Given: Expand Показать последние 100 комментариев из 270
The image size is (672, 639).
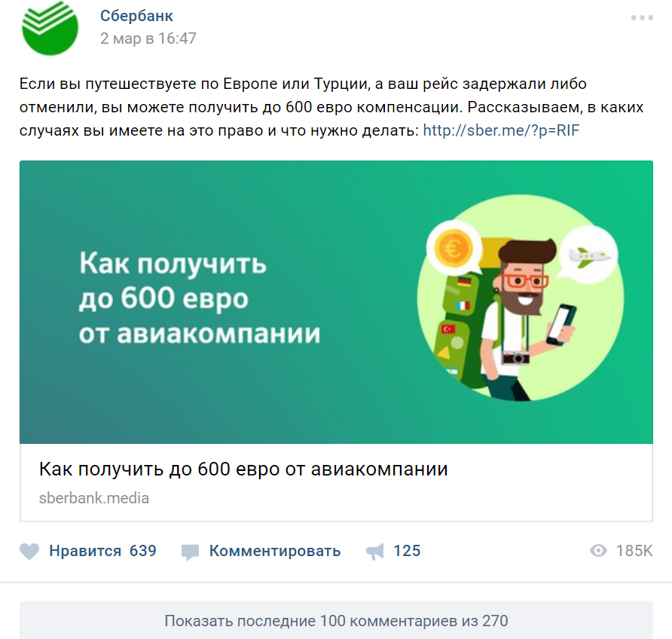Looking at the screenshot, I should point(337,621).
